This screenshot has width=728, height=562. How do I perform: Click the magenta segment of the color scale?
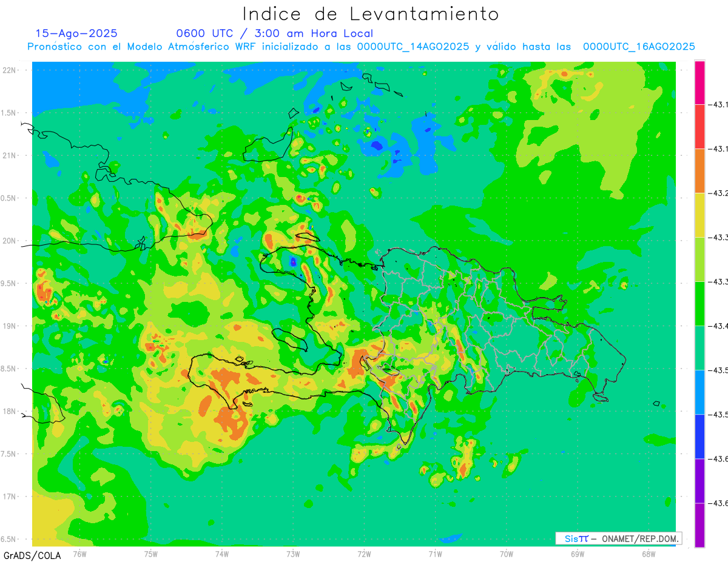[x=699, y=82]
